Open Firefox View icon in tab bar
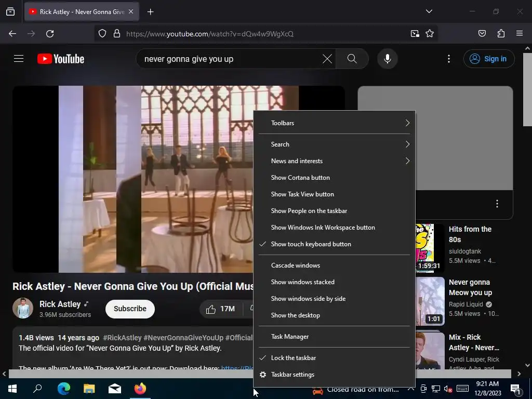 pyautogui.click(x=10, y=12)
